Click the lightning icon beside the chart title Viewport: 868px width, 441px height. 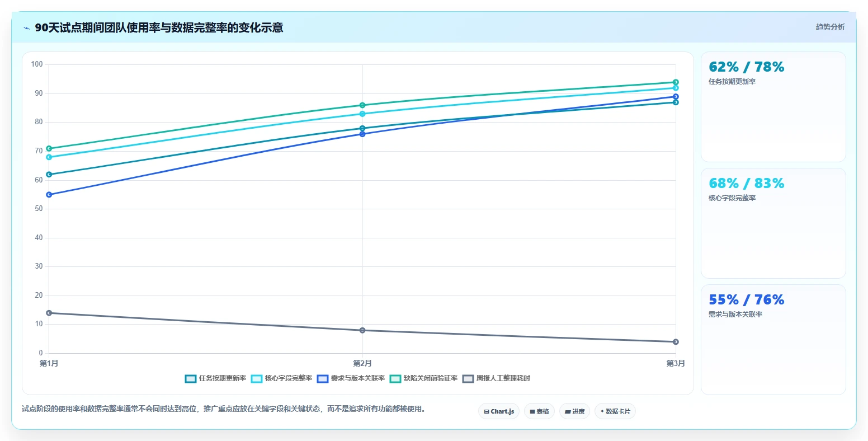tap(26, 28)
